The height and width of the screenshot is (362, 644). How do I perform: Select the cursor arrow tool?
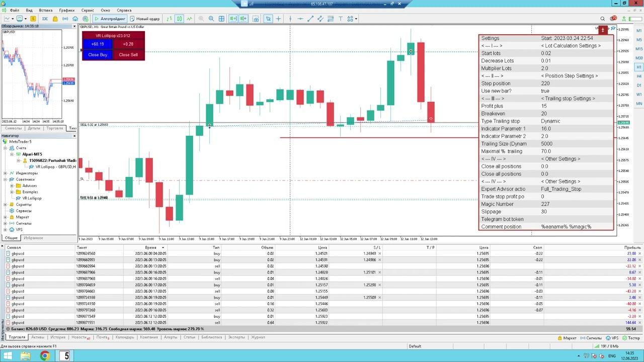[268, 19]
